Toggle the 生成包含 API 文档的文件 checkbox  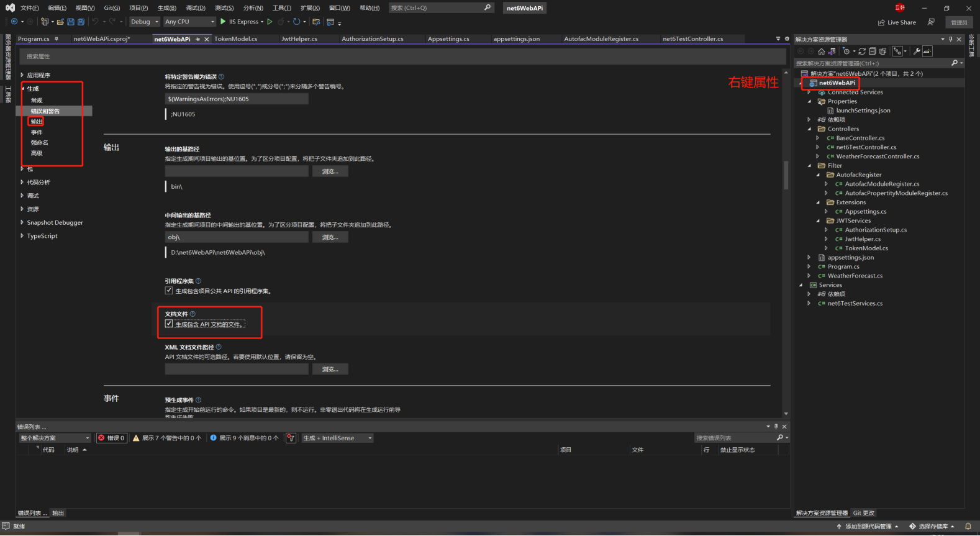169,324
